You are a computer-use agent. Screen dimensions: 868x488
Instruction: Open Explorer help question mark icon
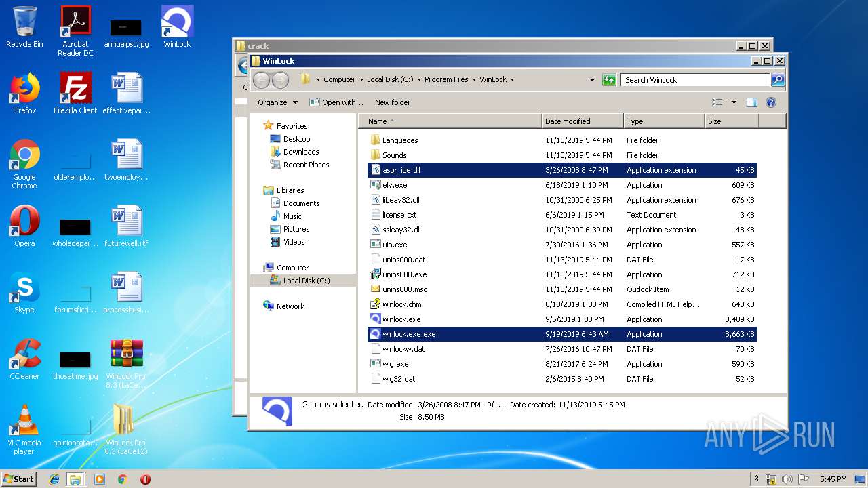770,102
